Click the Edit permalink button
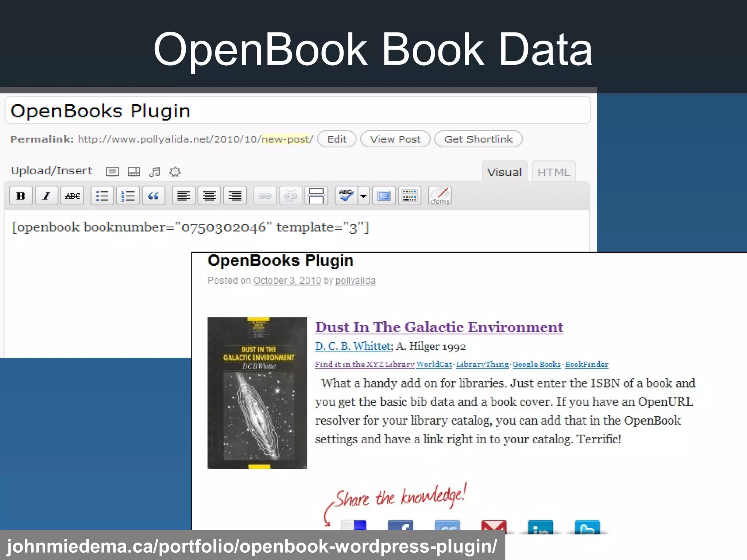The image size is (747, 560). click(337, 139)
